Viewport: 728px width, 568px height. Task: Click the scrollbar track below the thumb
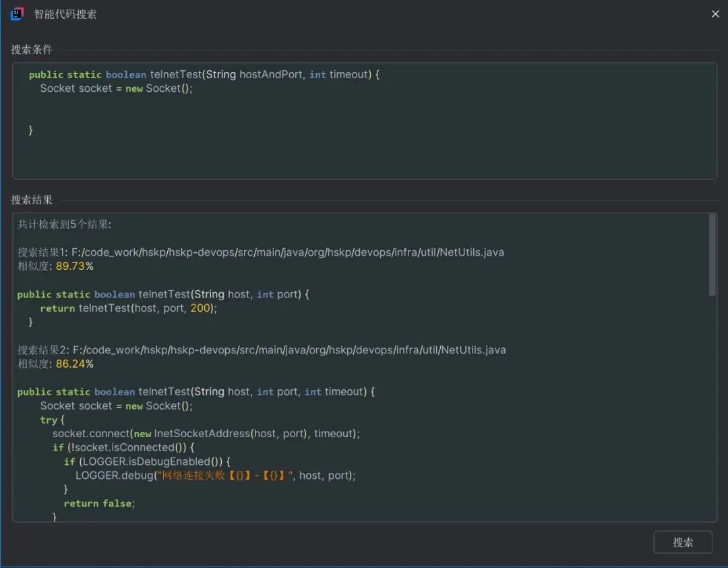click(x=712, y=405)
